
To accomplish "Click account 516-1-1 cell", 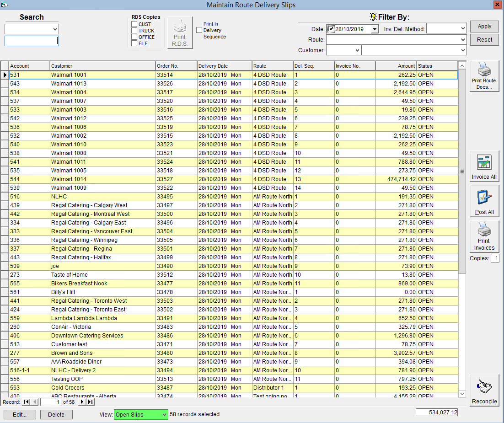I will [x=29, y=370].
